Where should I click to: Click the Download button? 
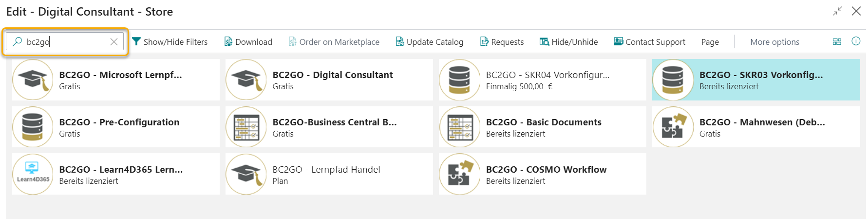click(x=248, y=42)
